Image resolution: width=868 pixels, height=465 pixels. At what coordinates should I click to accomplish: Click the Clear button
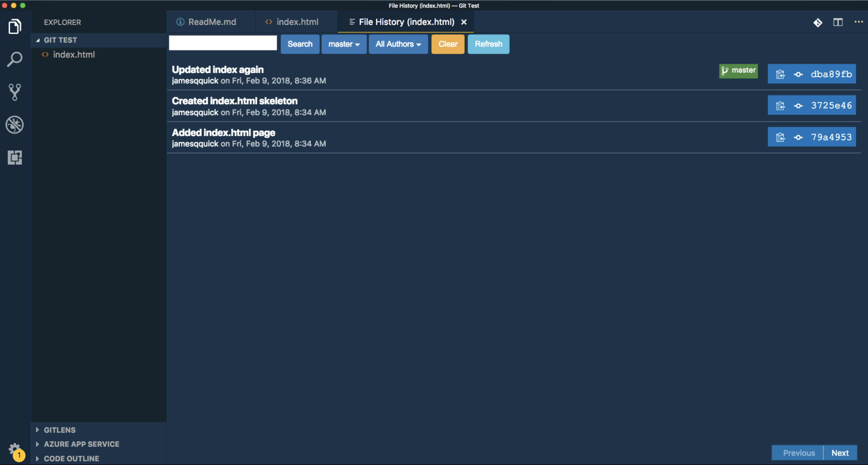pyautogui.click(x=448, y=44)
